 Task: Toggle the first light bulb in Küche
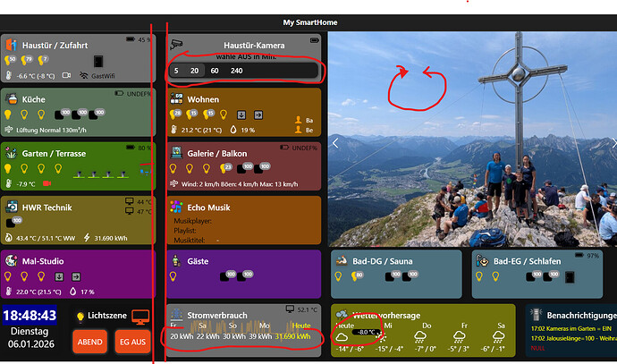pos(7,114)
